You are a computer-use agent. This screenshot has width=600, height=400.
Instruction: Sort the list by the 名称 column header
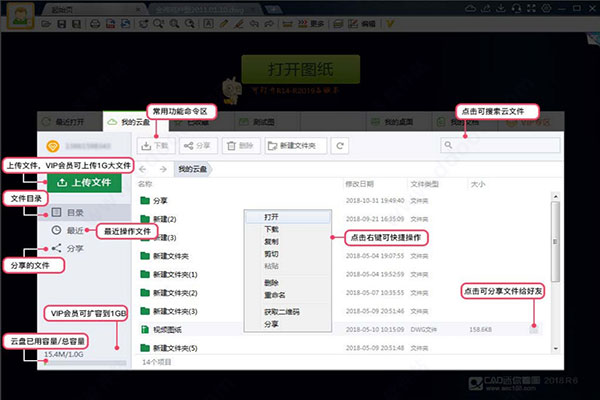(x=145, y=184)
